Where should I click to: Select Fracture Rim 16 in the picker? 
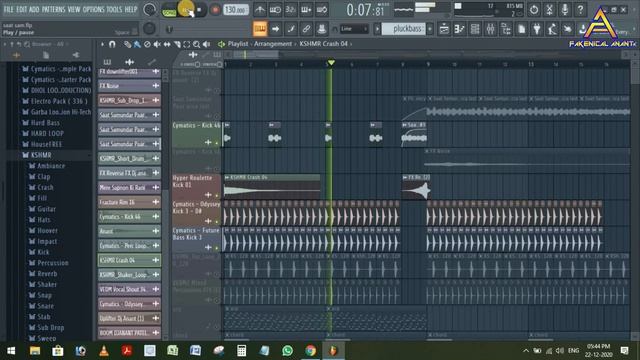pos(129,202)
